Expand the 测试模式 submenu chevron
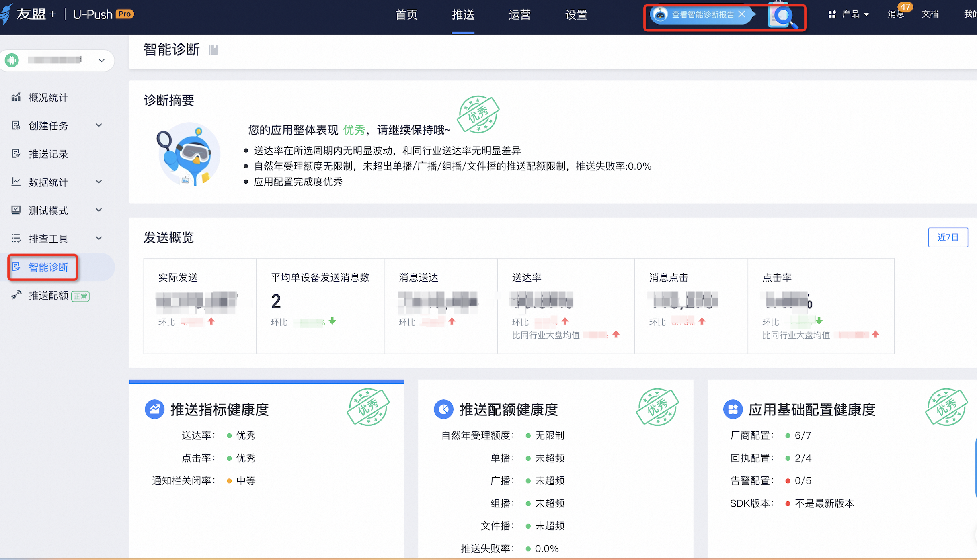 tap(99, 210)
